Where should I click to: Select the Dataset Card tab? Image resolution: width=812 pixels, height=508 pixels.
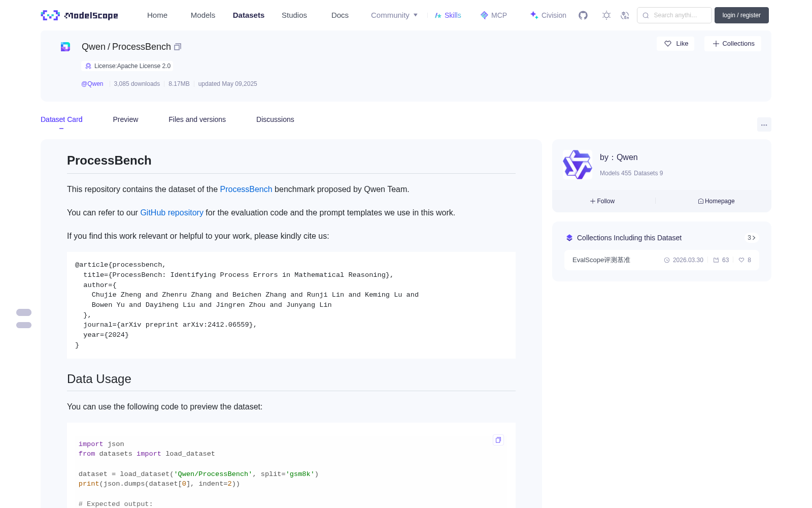coord(61,119)
